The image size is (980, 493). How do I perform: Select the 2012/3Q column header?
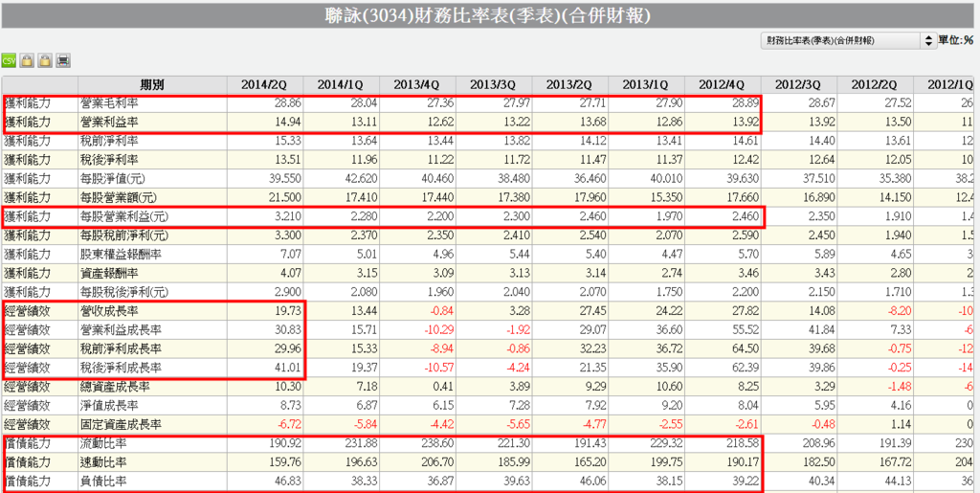coord(799,84)
